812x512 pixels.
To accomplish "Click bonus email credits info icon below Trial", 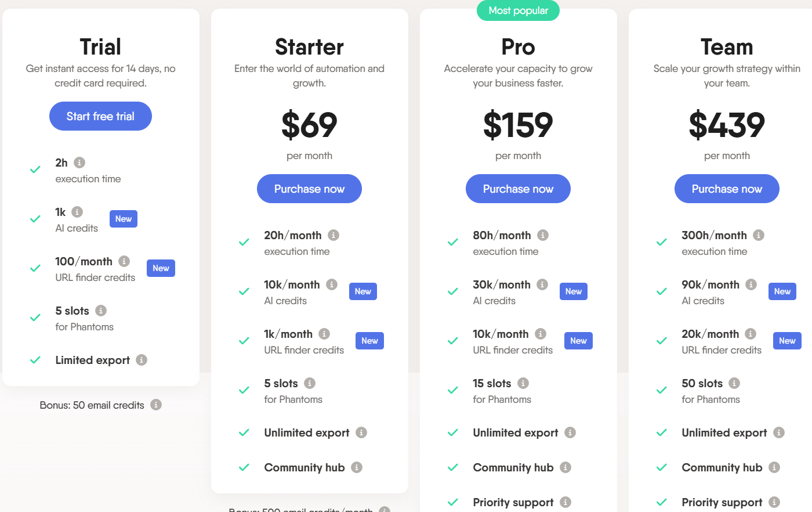I will point(156,405).
